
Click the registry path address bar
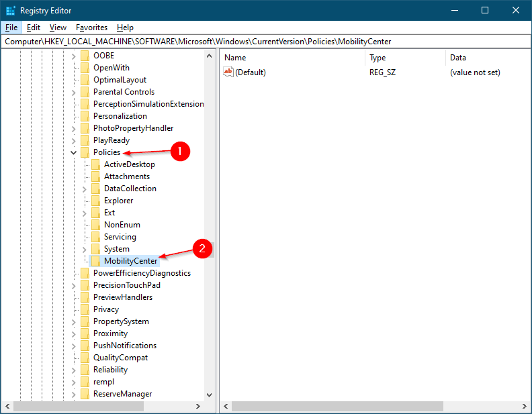[x=265, y=42]
